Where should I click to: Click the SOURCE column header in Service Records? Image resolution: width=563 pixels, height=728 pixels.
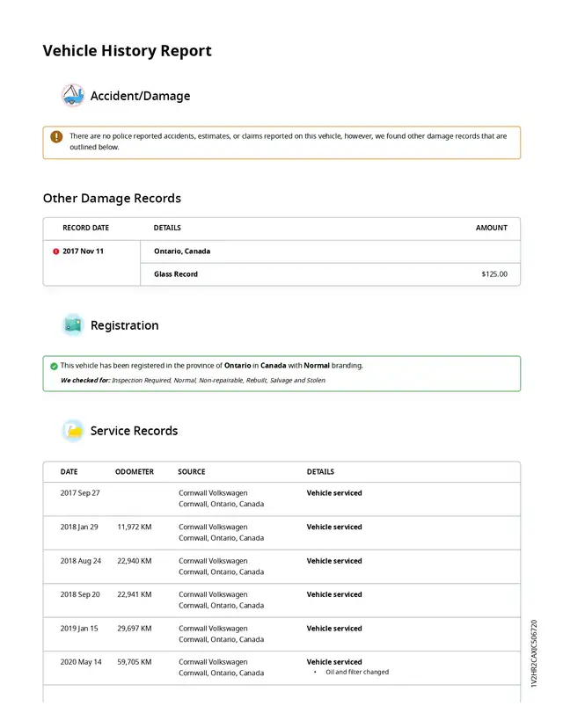tap(191, 472)
